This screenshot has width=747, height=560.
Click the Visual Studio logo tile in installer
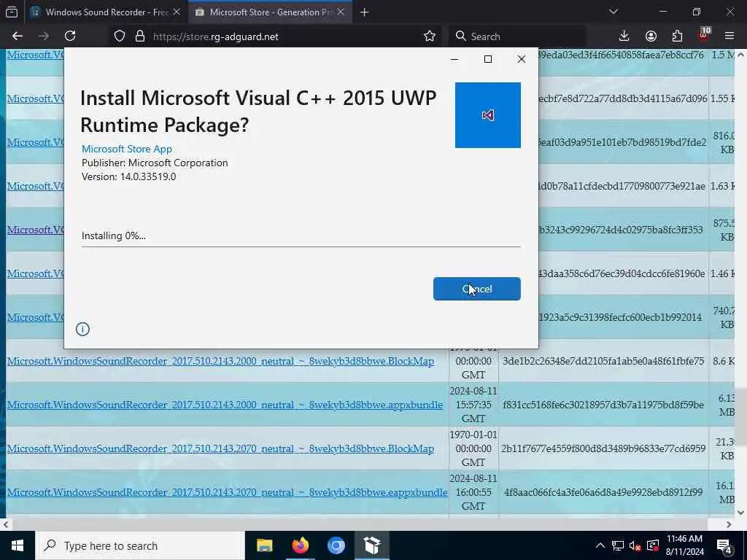pyautogui.click(x=488, y=115)
